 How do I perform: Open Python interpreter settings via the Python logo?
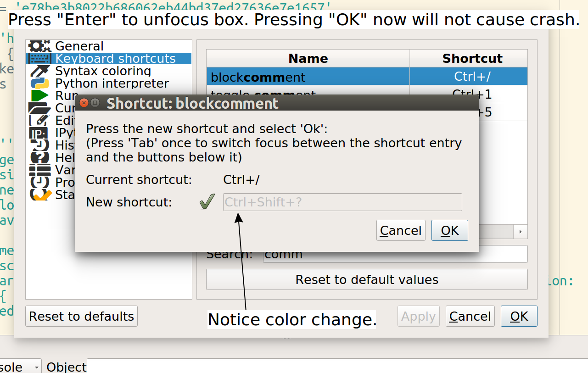(x=40, y=83)
